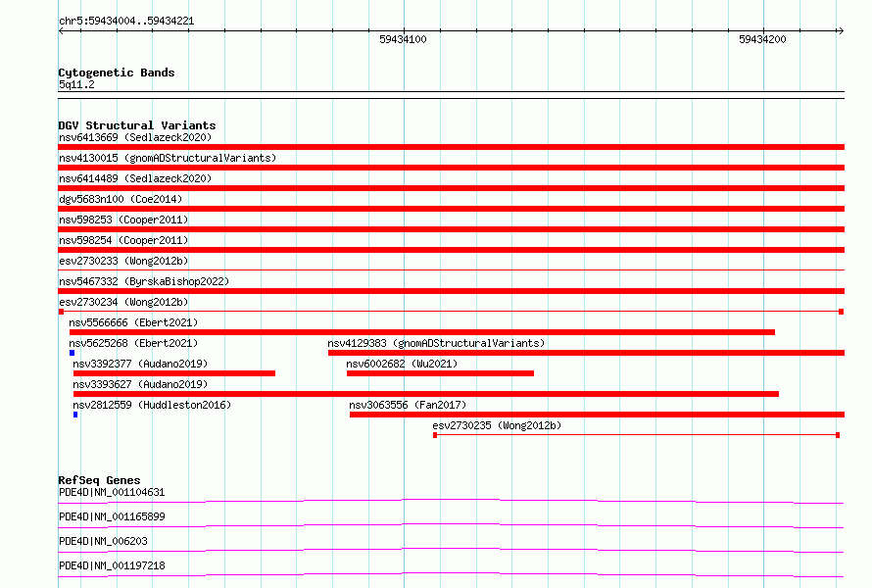Image resolution: width=872 pixels, height=588 pixels.
Task: Select variant nsv598254 (Cooper2011)
Action: [x=123, y=240]
